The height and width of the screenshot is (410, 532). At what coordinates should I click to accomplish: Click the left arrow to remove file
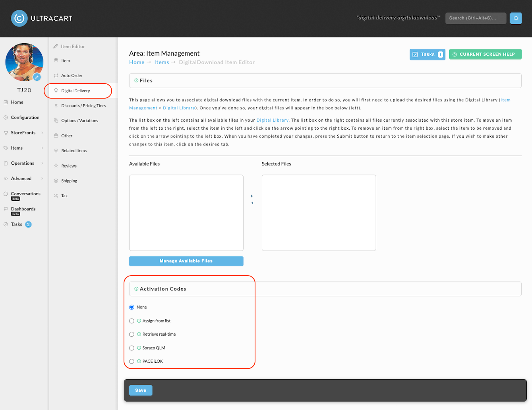pos(252,203)
